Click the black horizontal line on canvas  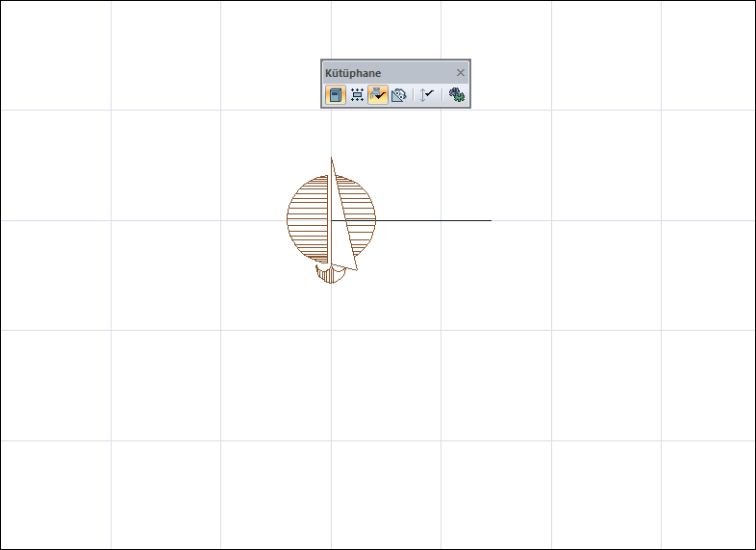tap(412, 221)
